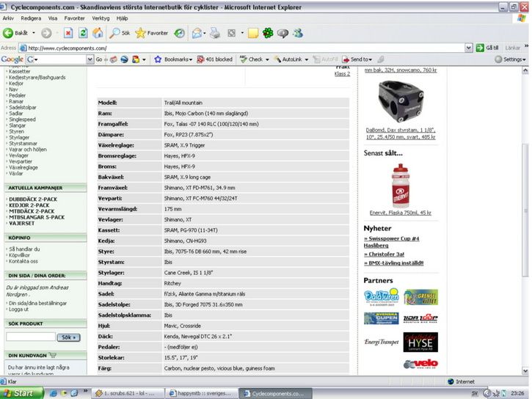Click the 401 blocked popup blocker icon
The image size is (532, 399).
click(200, 59)
